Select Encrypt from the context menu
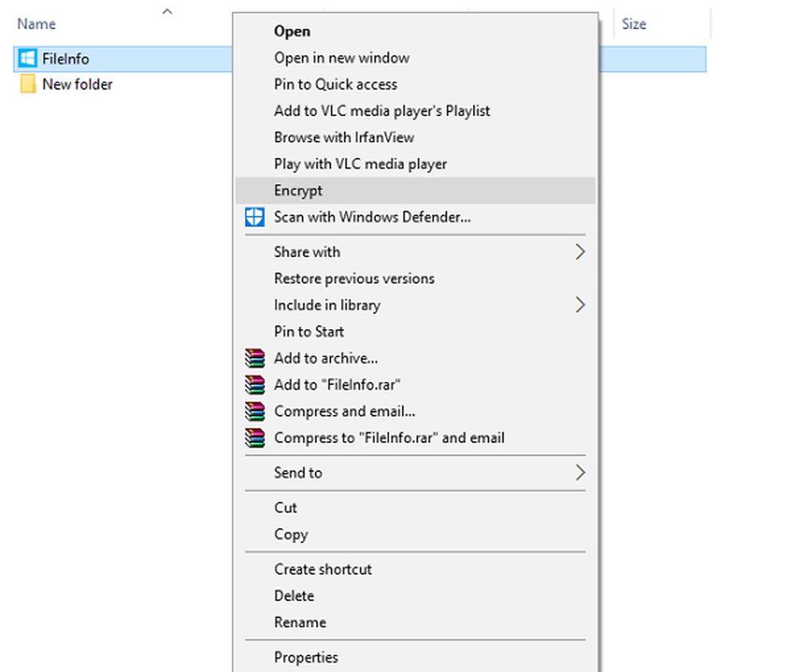This screenshot has height=672, width=791. click(x=298, y=191)
